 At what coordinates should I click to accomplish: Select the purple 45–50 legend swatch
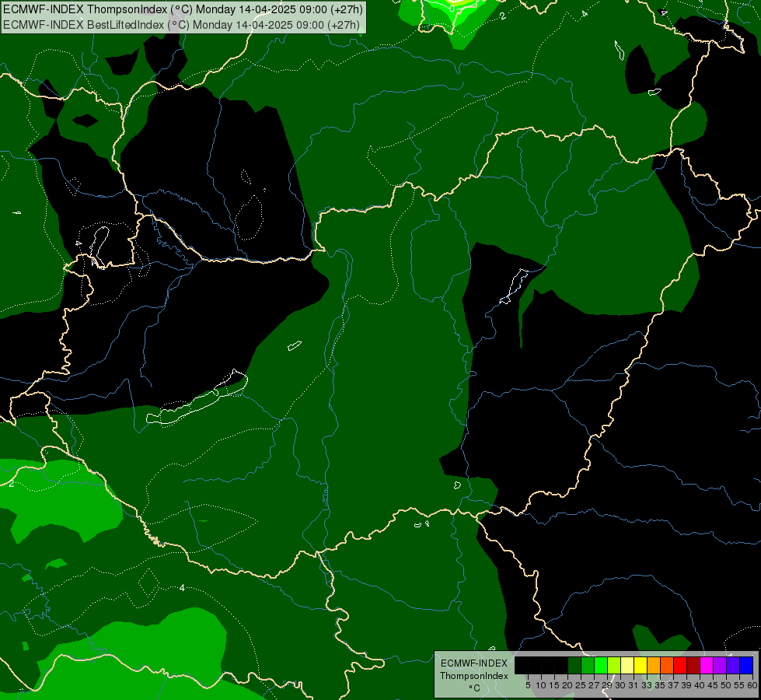(720, 665)
